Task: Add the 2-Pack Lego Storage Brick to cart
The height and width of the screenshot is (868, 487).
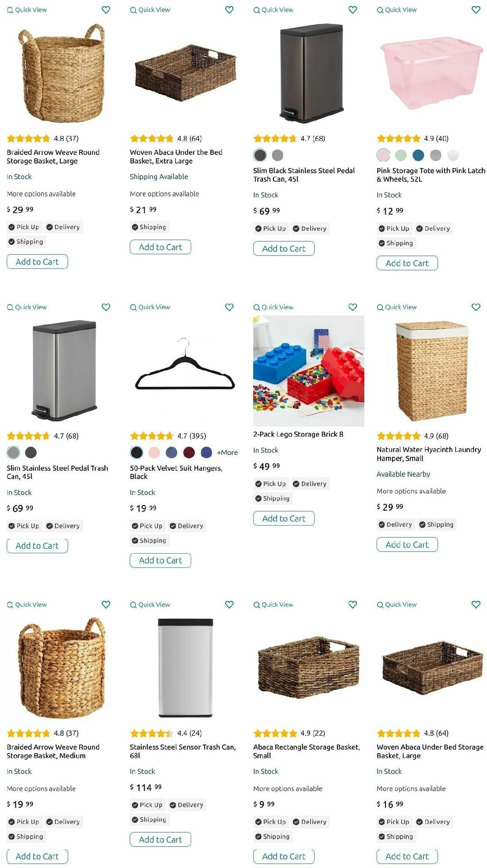Action: [x=284, y=518]
